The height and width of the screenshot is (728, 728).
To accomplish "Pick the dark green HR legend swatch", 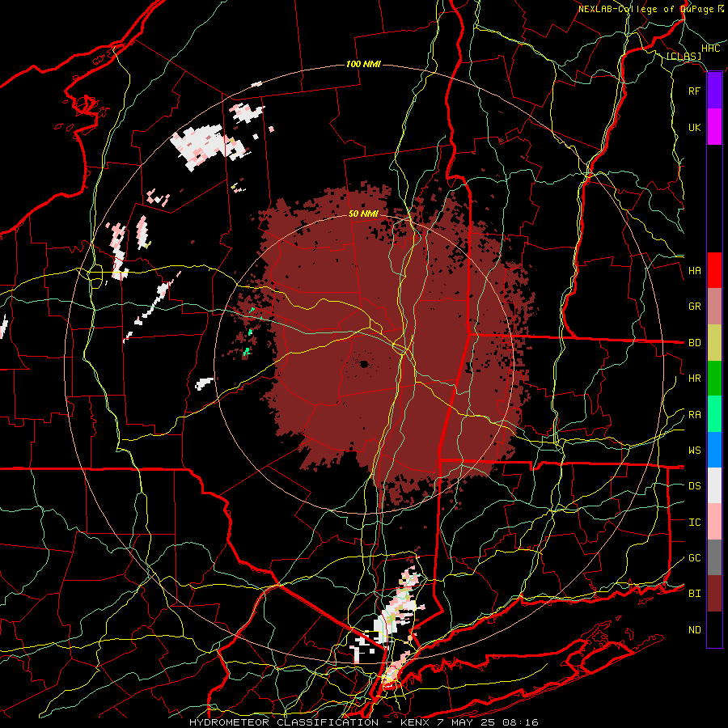I will coord(714,378).
